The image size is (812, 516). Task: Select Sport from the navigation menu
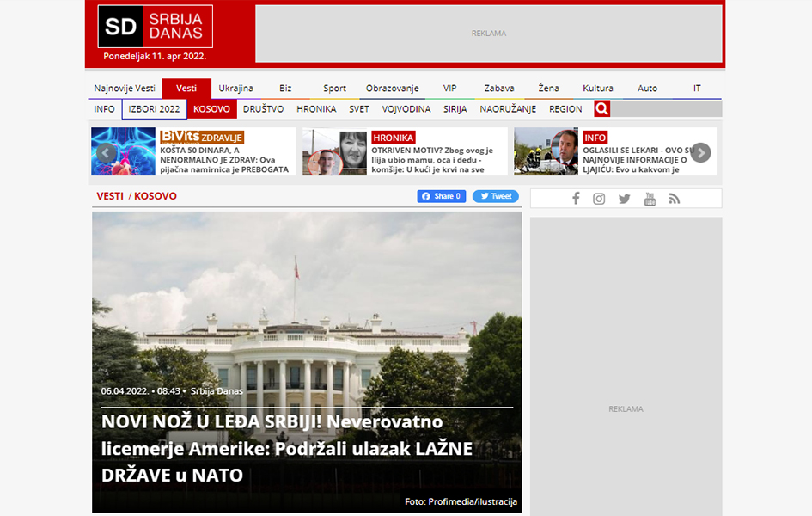[x=333, y=88]
